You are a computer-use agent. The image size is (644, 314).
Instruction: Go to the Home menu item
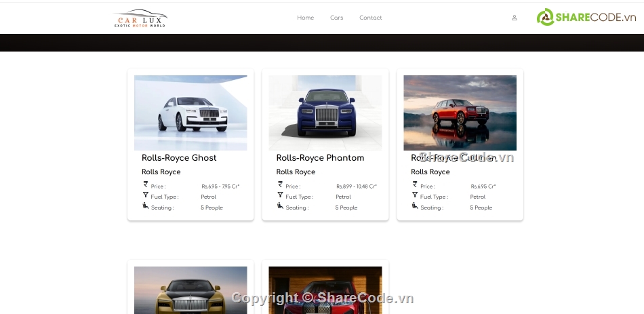[305, 18]
